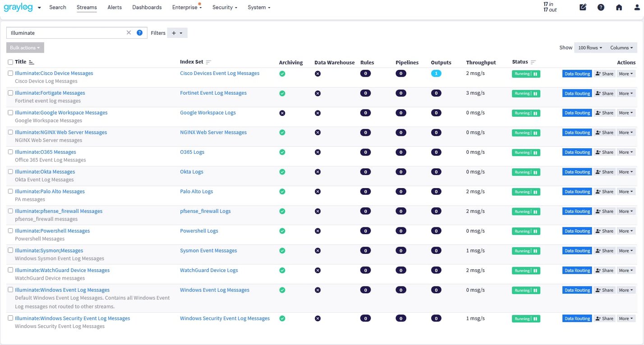This screenshot has height=345, width=644.
Task: Open the blue search help icon
Action: [x=140, y=32]
